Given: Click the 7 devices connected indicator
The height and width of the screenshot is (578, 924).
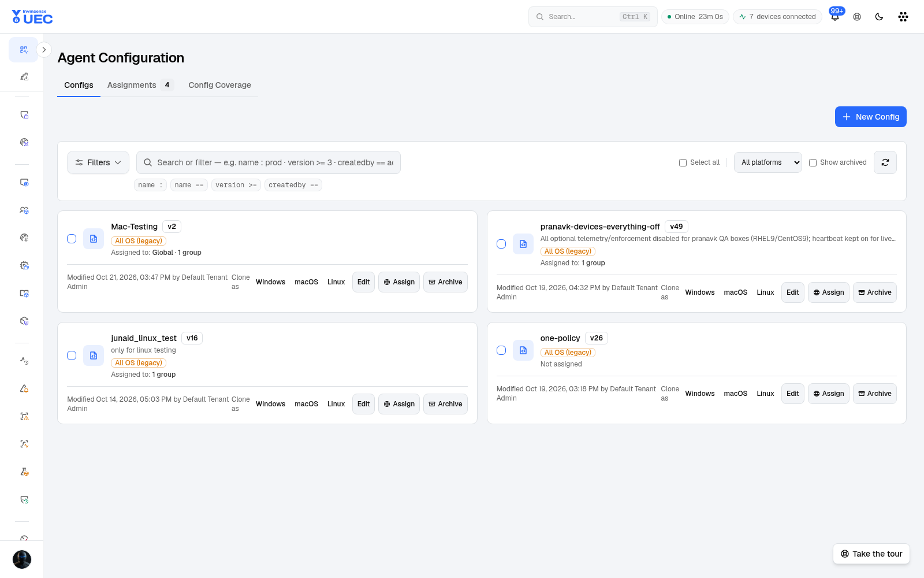Looking at the screenshot, I should (777, 17).
